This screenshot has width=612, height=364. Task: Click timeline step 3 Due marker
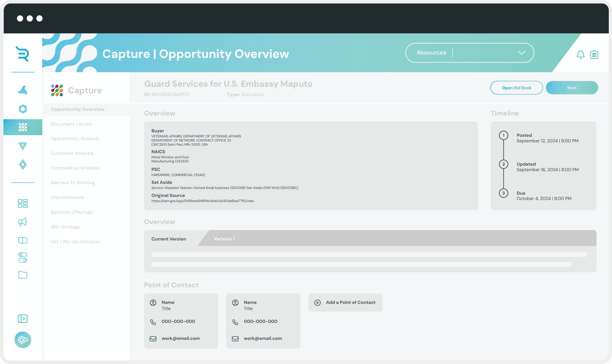pyautogui.click(x=503, y=193)
